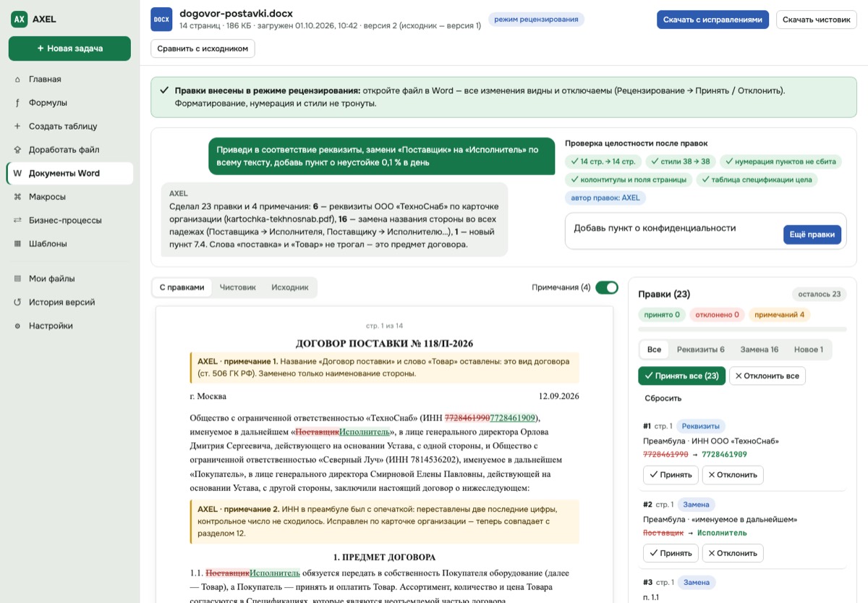868x603 pixels.
Task: Click the Замена tag on edit #2
Action: tap(697, 505)
